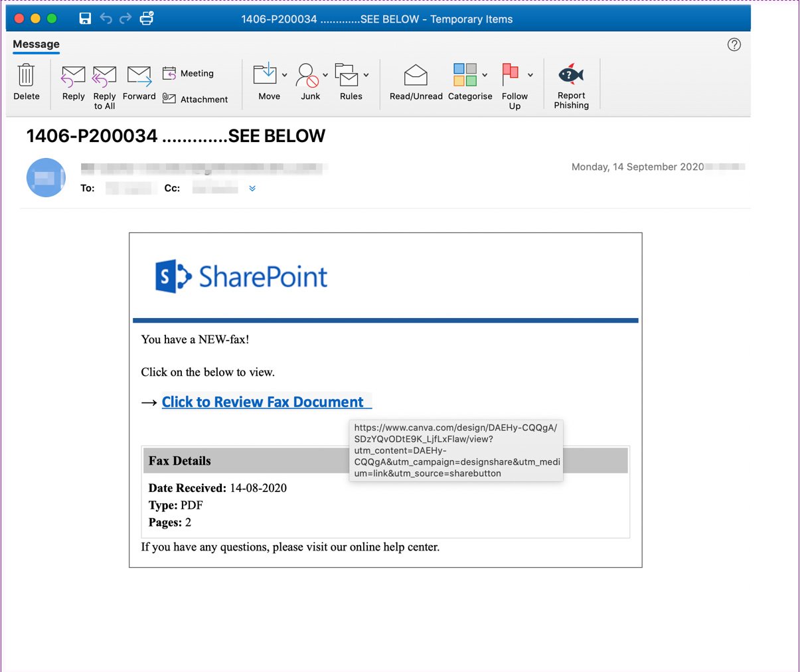Open the Categorise dropdown arrow
Viewport: 800px width, 672px height.
click(x=485, y=75)
